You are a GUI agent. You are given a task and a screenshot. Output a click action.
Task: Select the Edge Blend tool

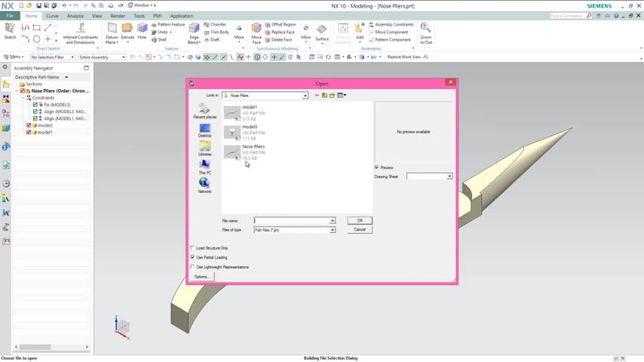click(x=194, y=33)
